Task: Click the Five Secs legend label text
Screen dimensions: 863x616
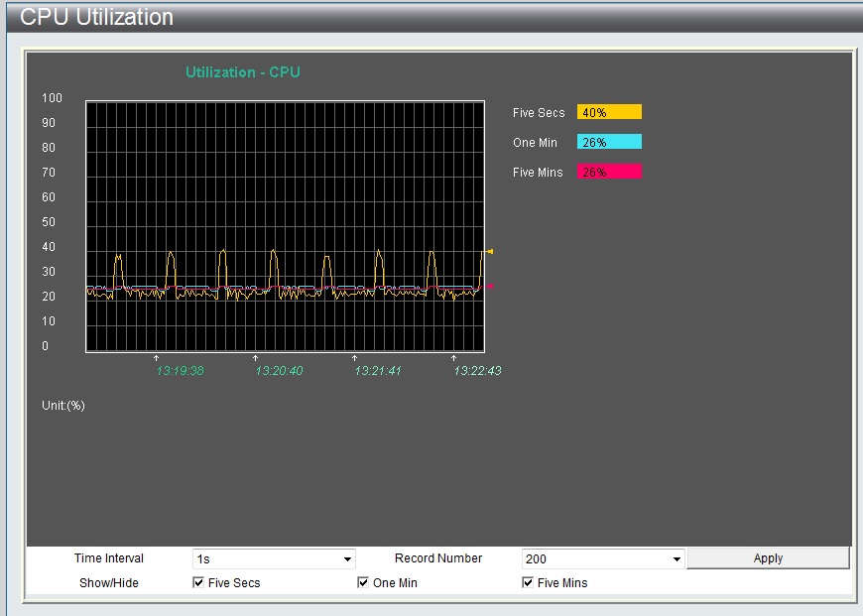Action: click(539, 113)
